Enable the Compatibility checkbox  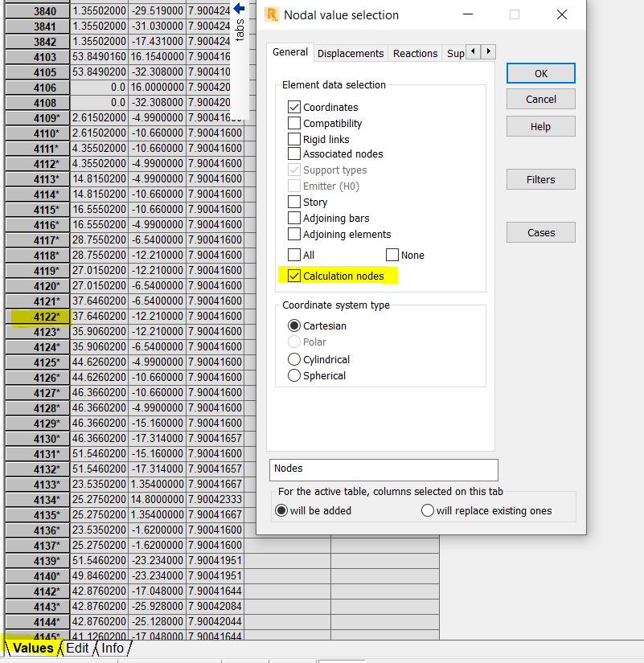[296, 121]
